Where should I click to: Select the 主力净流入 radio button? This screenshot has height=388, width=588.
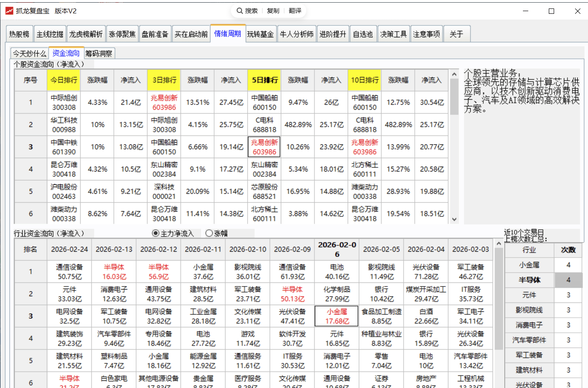pos(156,233)
